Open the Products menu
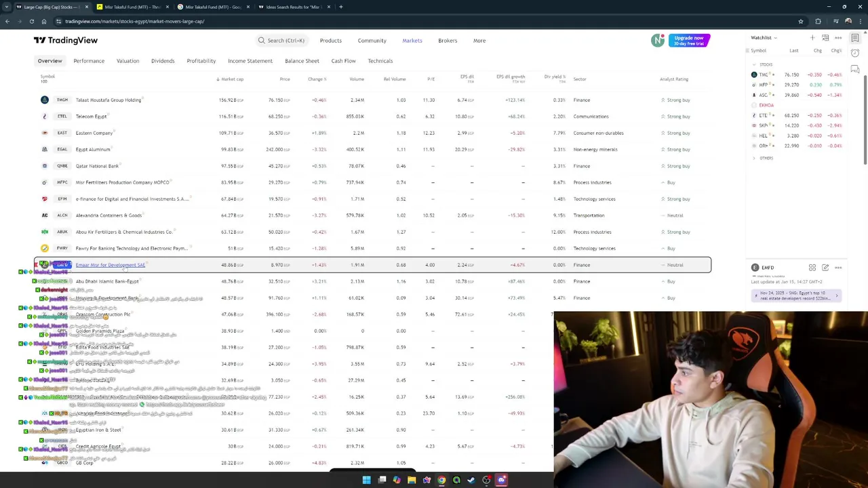The width and height of the screenshot is (868, 488). click(x=331, y=41)
